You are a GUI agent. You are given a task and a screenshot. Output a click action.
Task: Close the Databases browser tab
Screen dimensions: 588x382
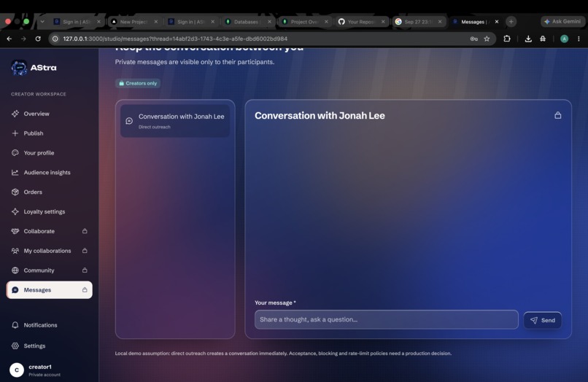(269, 22)
